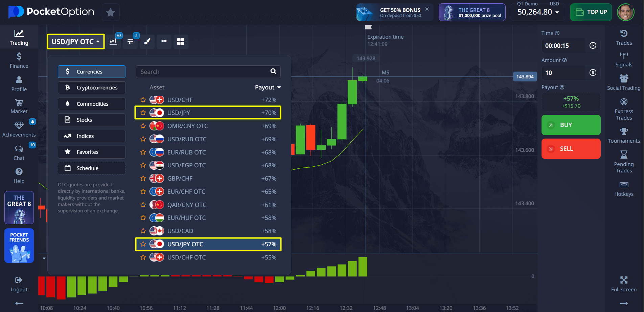Sort assets using the Payout dropdown
Viewport: 644px width, 312px height.
point(268,87)
